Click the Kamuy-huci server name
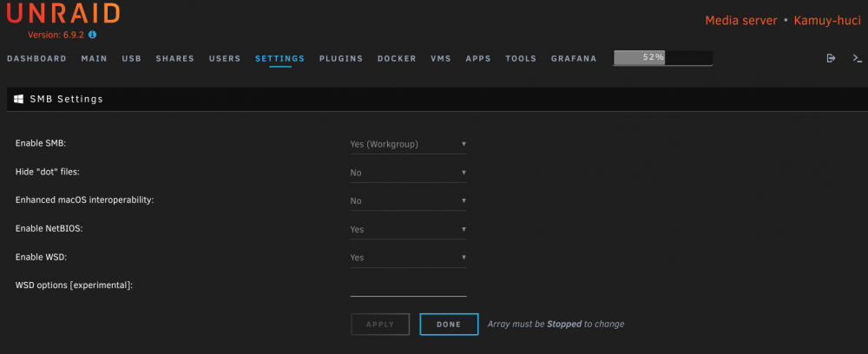The width and height of the screenshot is (868, 354). click(827, 21)
